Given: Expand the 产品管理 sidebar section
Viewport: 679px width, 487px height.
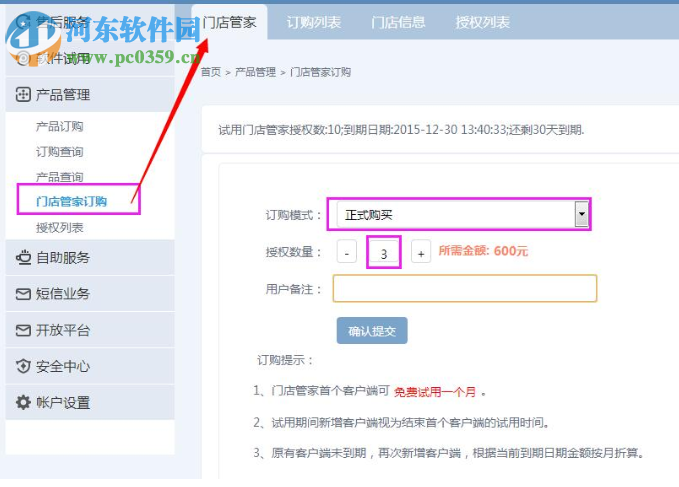Looking at the screenshot, I should pos(90,94).
